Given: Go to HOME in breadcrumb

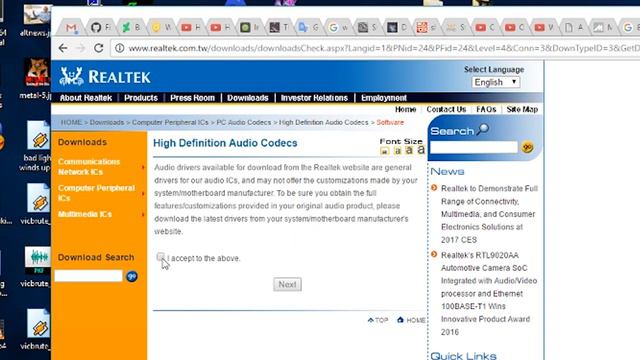Looking at the screenshot, I should pyautogui.click(x=71, y=122).
